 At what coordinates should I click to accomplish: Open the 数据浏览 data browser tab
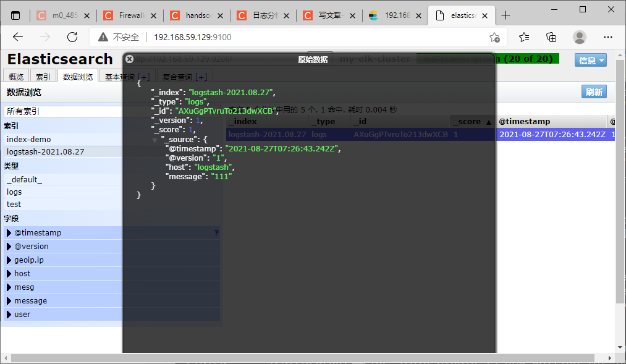tap(78, 77)
